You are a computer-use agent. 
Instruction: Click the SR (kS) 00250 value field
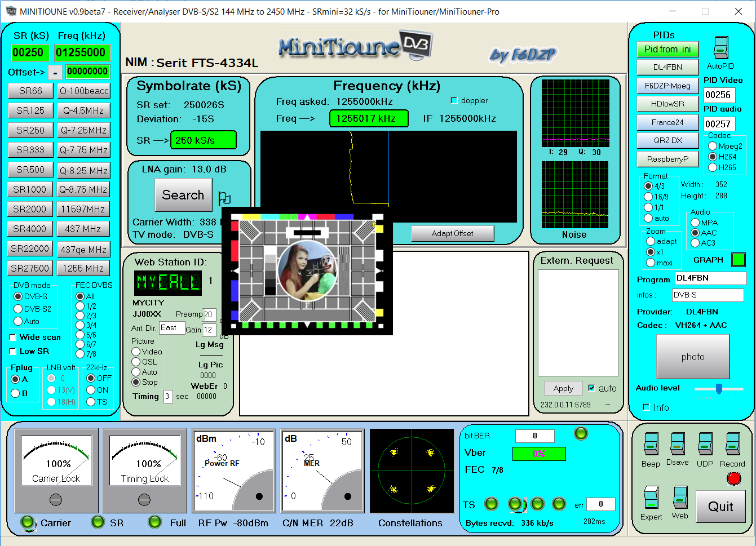(x=30, y=52)
